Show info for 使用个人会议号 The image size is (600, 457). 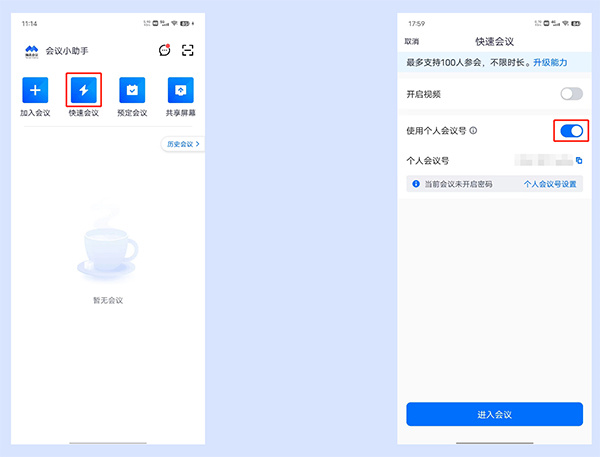tap(473, 131)
